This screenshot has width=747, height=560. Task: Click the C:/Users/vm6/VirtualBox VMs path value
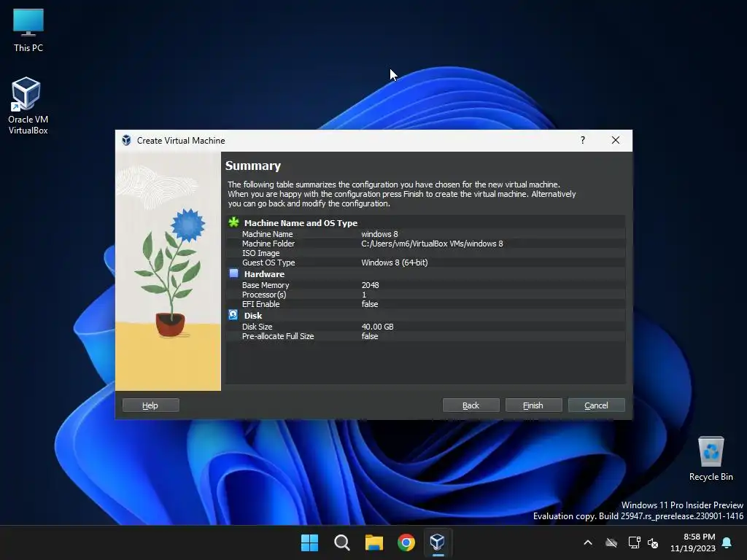[432, 244]
